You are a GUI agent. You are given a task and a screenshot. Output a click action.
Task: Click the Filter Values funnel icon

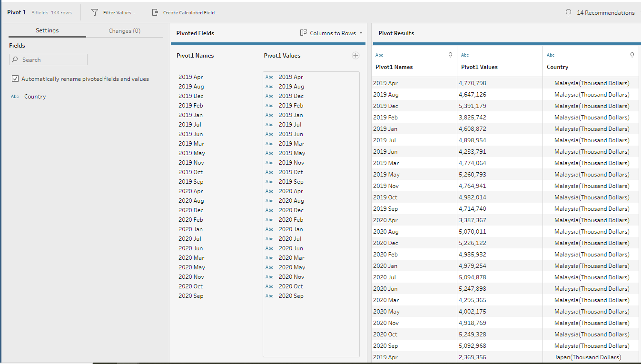(x=95, y=12)
